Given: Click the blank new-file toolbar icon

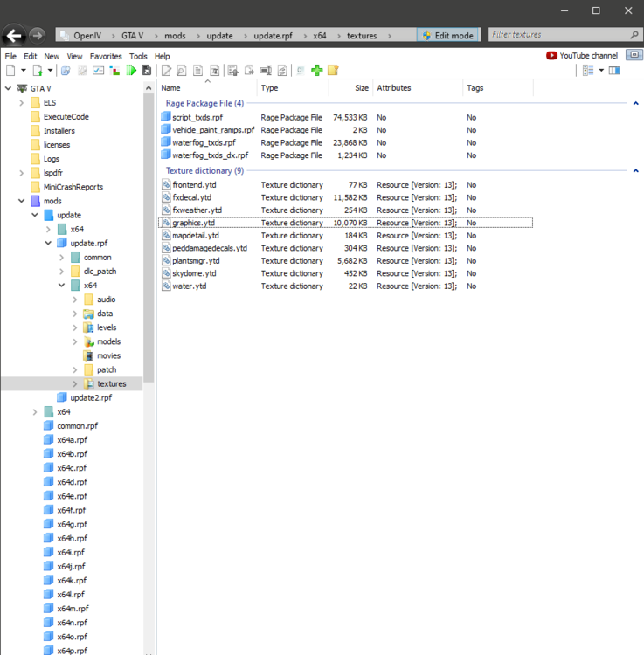Looking at the screenshot, I should tap(10, 71).
